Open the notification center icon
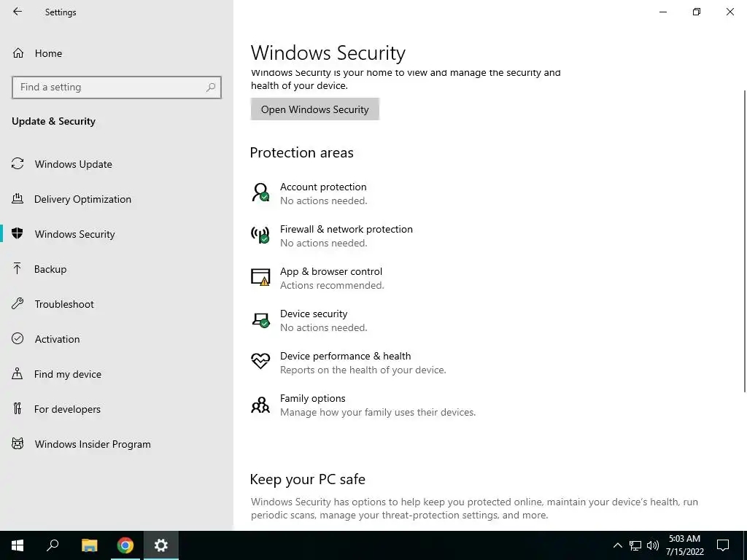Screen dimensions: 747x560 point(723,545)
